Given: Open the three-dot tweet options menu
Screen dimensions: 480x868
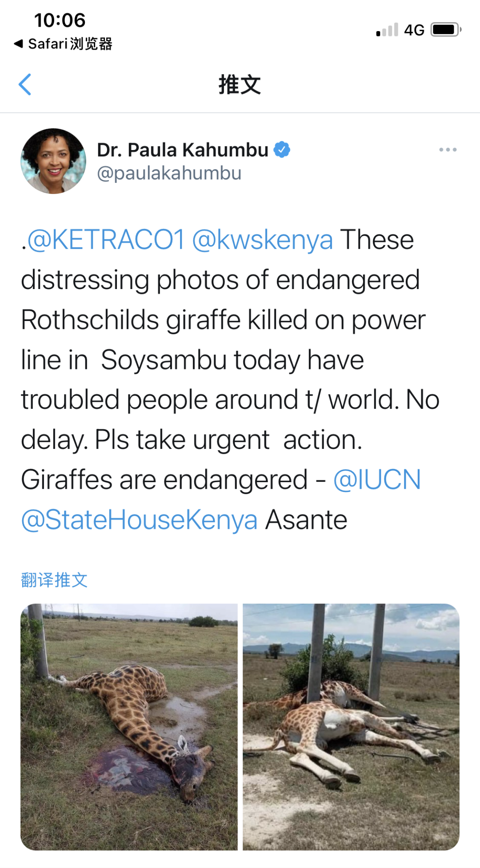Looking at the screenshot, I should coord(448,150).
